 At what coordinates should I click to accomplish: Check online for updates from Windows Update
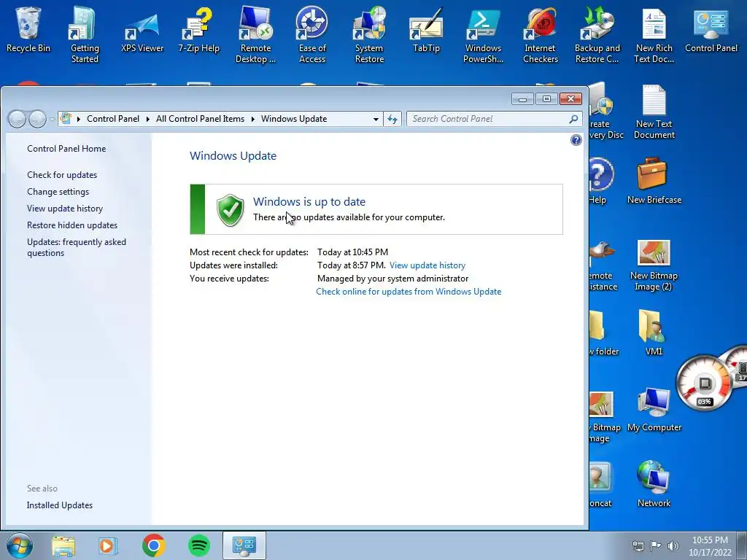409,292
